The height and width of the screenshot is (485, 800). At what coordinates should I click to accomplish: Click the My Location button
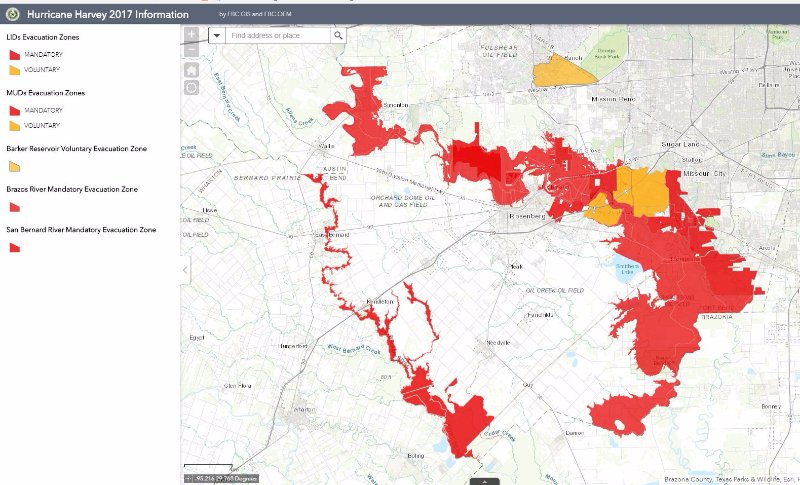[x=191, y=87]
